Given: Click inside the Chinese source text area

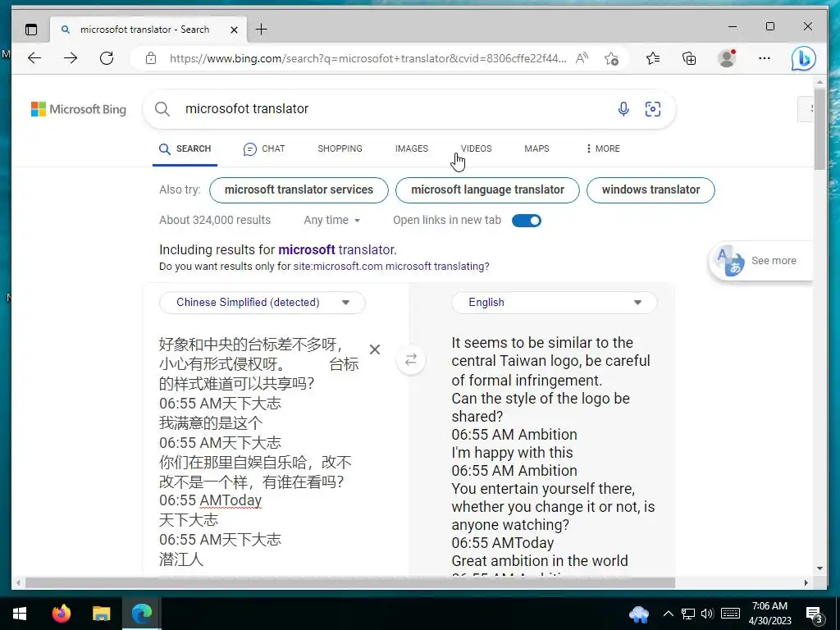Looking at the screenshot, I should click(x=259, y=451).
